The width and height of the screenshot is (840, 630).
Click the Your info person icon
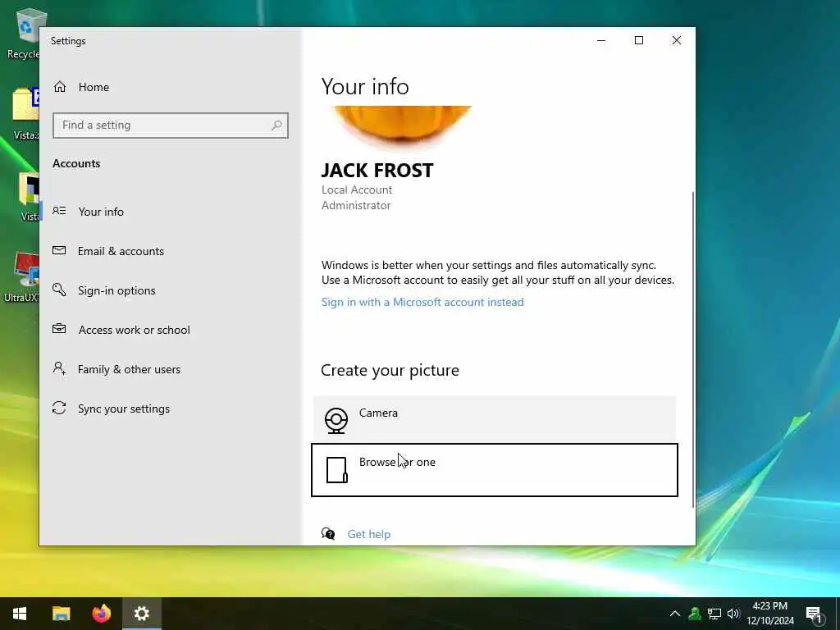59,211
